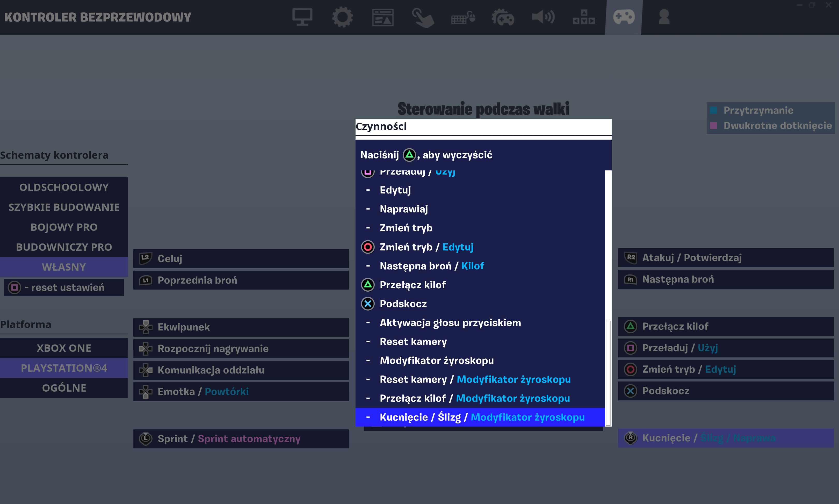839x504 pixels.
Task: Open binding dropdown for Celuj
Action: tap(241, 258)
